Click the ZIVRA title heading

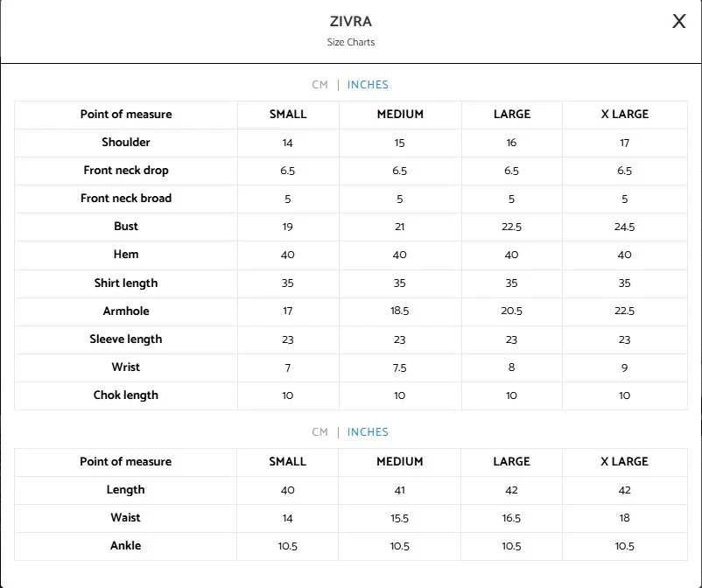[x=351, y=22]
